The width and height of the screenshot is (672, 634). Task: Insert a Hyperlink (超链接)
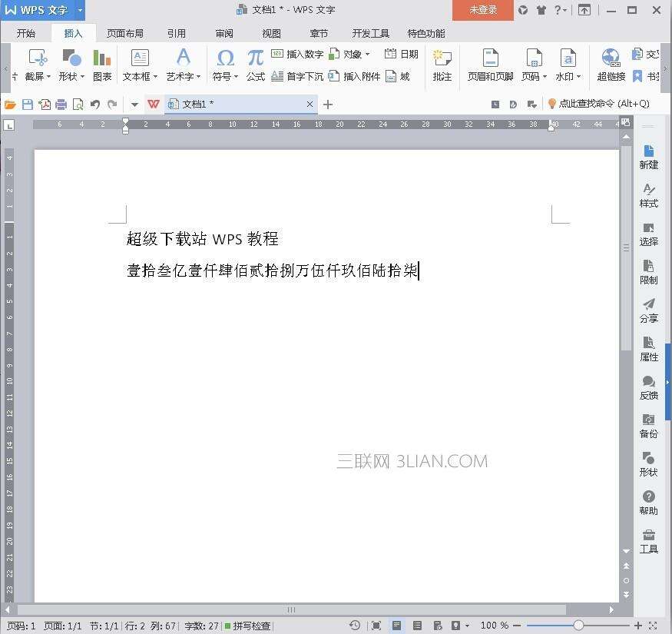tap(611, 65)
